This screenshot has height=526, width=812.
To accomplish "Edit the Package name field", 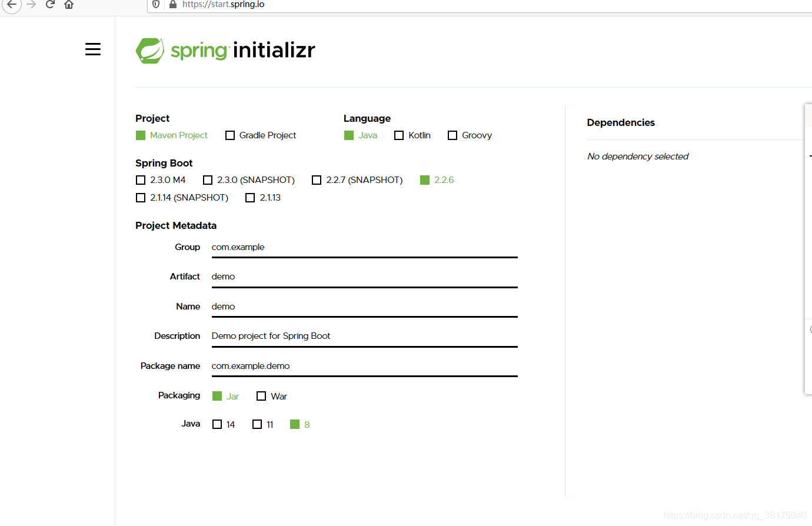I will pyautogui.click(x=365, y=367).
